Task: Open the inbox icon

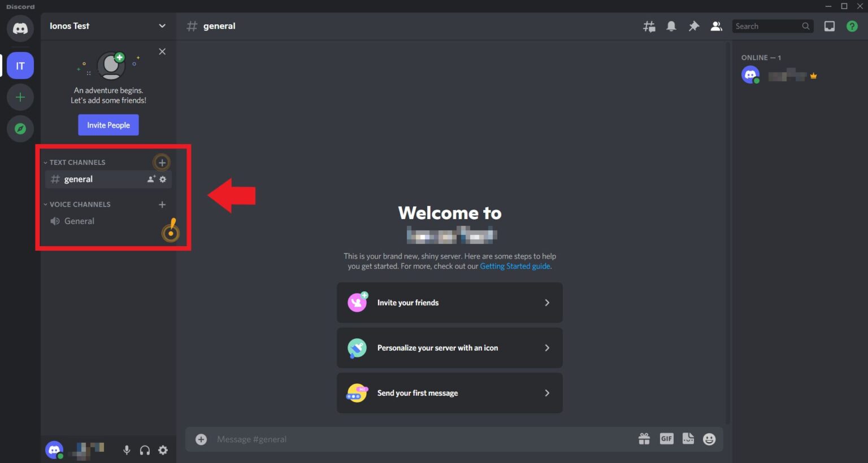Action: [x=829, y=26]
